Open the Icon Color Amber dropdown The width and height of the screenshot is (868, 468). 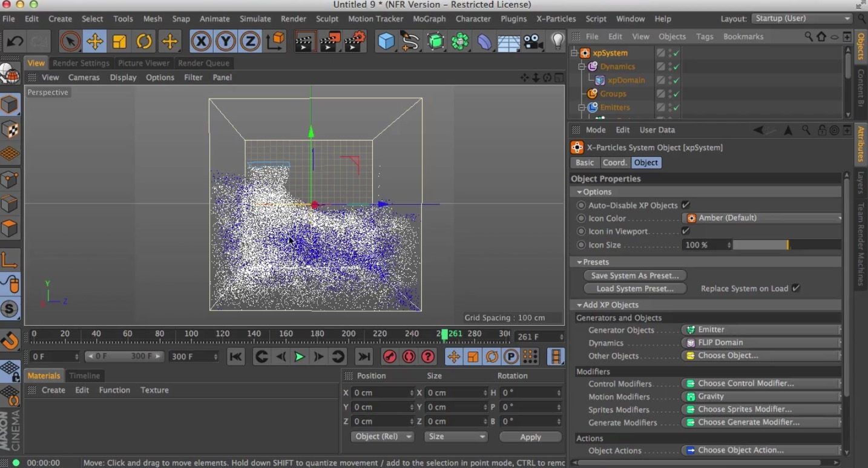point(761,218)
